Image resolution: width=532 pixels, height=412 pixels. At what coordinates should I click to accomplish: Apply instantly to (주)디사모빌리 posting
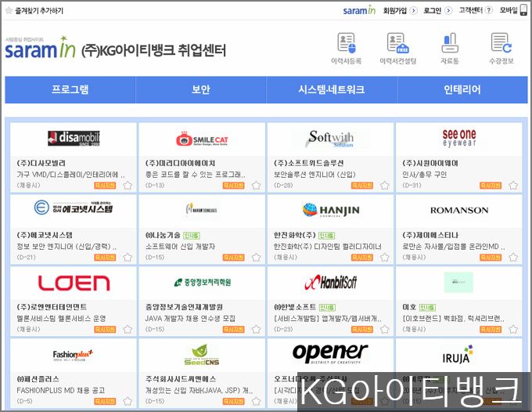tap(105, 186)
